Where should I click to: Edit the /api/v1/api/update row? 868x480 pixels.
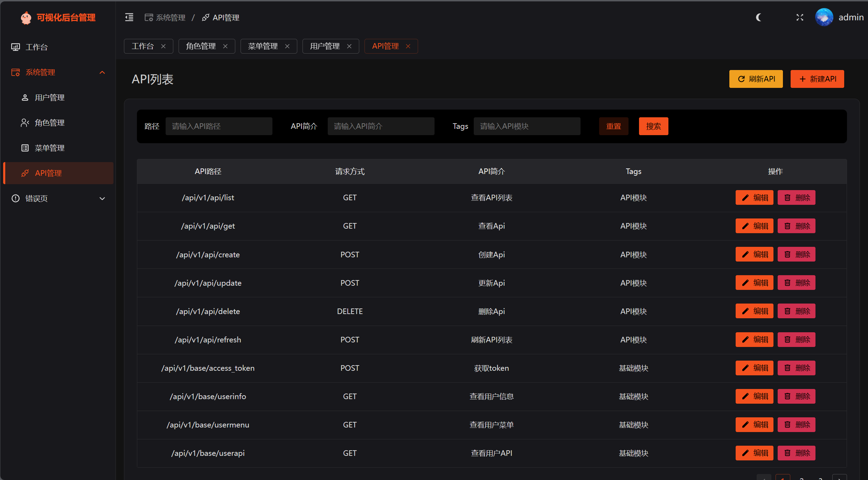[x=754, y=283]
